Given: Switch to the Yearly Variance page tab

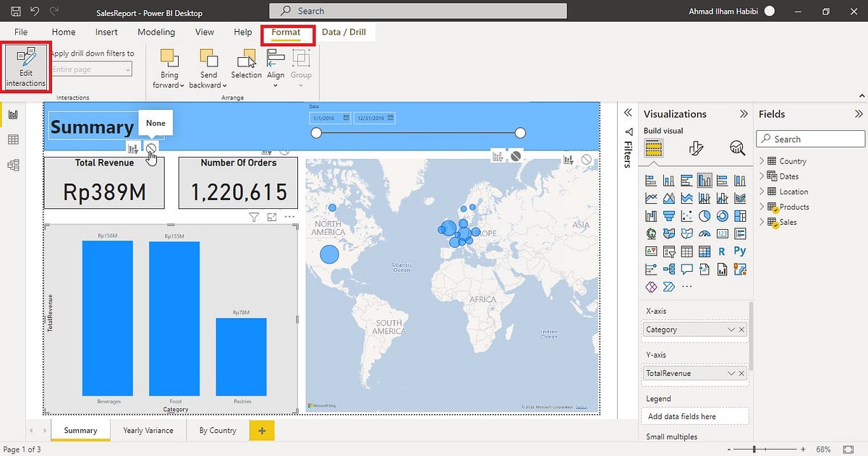Looking at the screenshot, I should coord(148,430).
